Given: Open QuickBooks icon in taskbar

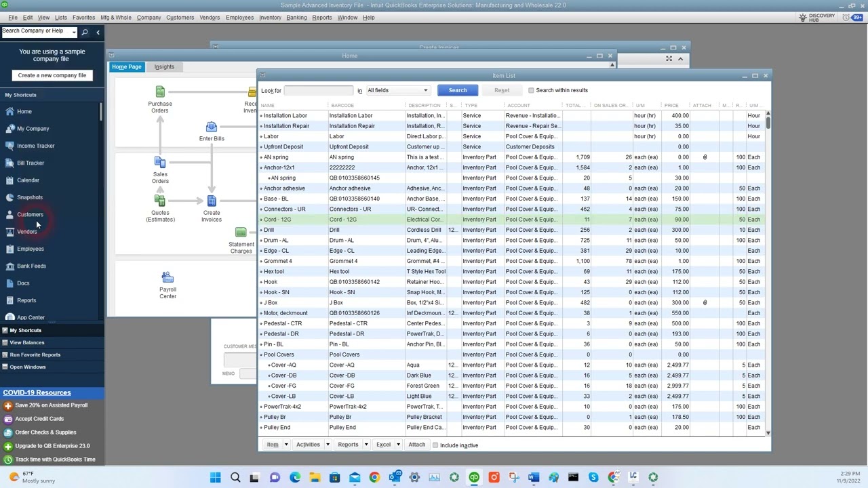Looking at the screenshot, I should click(x=474, y=478).
